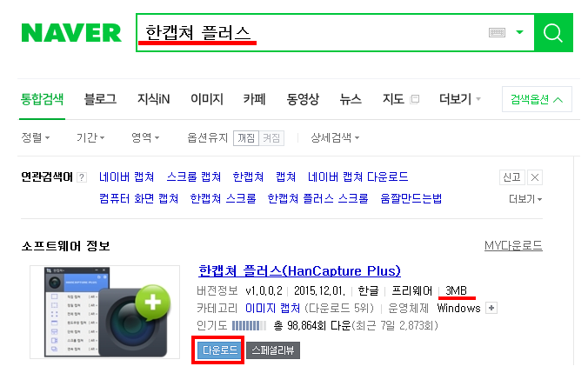Open the on-screen keyboard icon
This screenshot has height=373, width=588.
(x=497, y=33)
